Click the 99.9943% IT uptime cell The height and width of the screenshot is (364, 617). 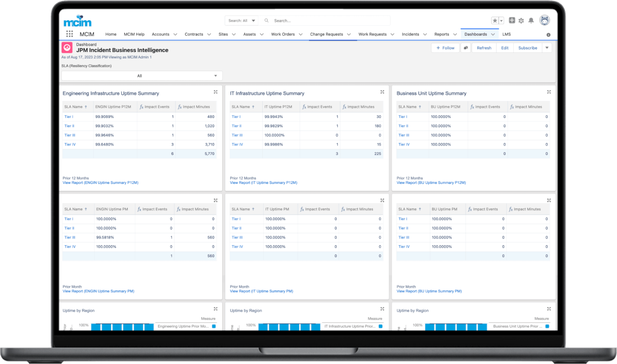point(281,117)
